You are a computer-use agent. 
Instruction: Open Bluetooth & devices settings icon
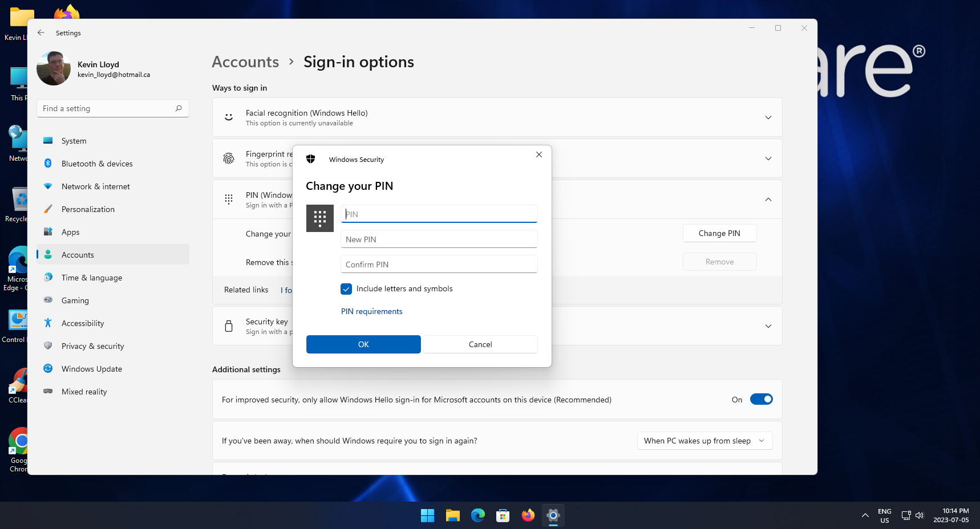tap(48, 164)
